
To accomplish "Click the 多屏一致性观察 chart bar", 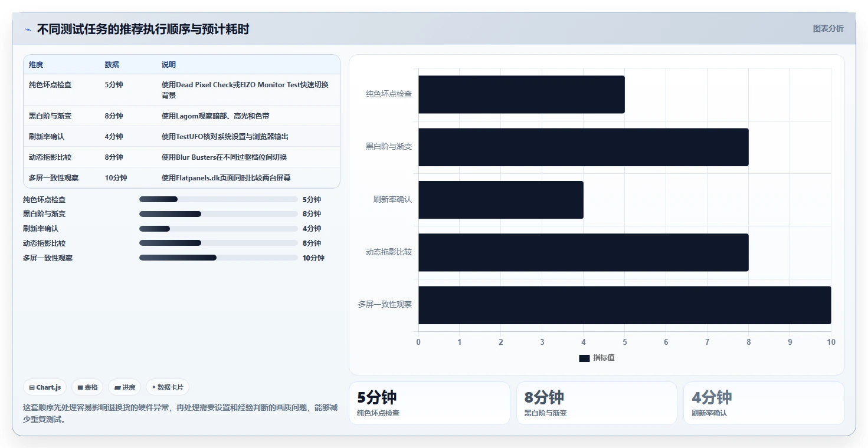I will (625, 305).
